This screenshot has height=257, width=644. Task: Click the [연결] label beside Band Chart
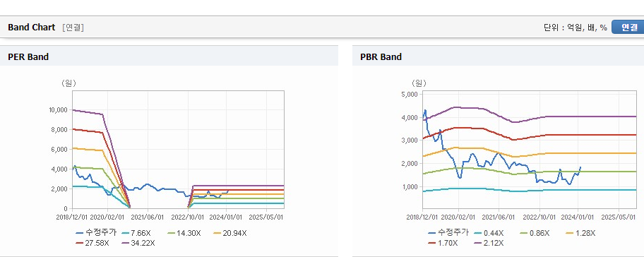[73, 28]
